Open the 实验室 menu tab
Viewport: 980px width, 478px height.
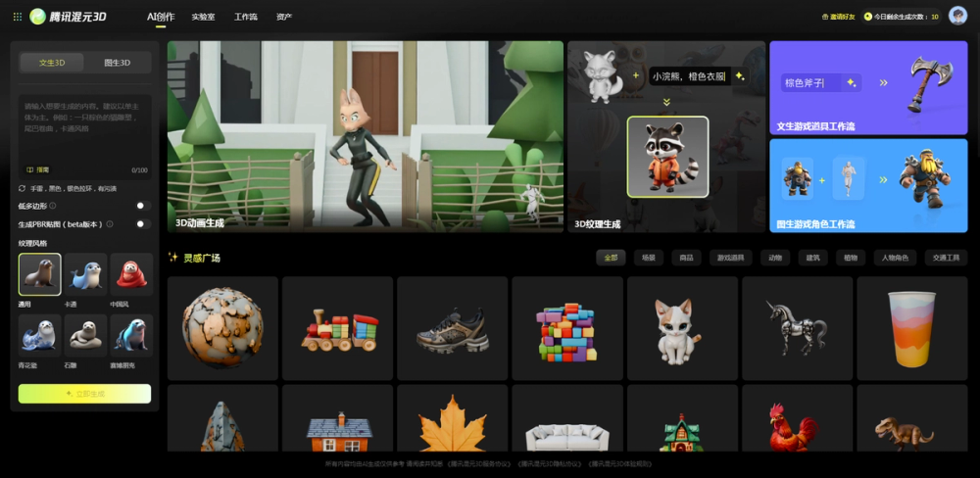(203, 17)
